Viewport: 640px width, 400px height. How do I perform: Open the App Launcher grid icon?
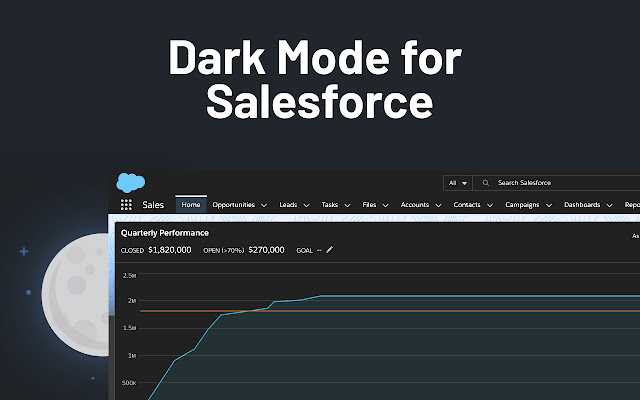click(126, 205)
